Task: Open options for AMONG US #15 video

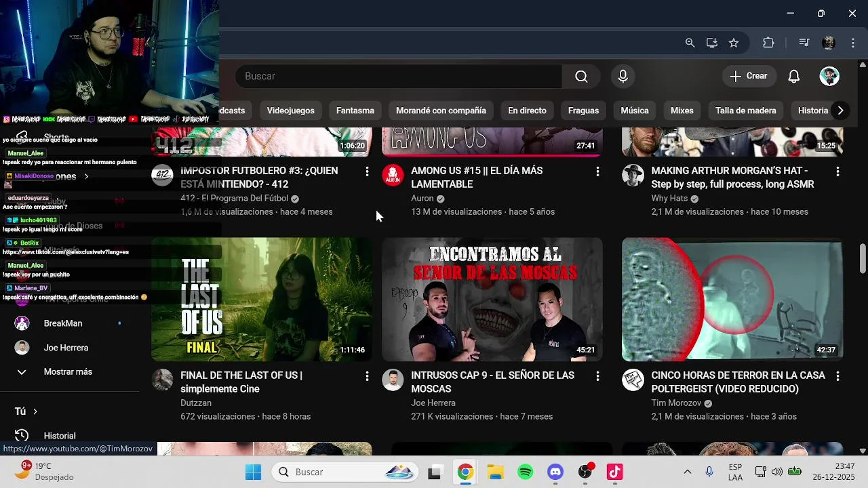Action: (597, 171)
